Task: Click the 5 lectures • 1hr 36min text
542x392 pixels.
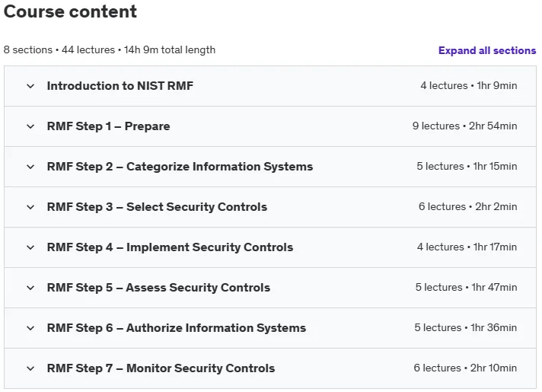Action: click(x=466, y=328)
